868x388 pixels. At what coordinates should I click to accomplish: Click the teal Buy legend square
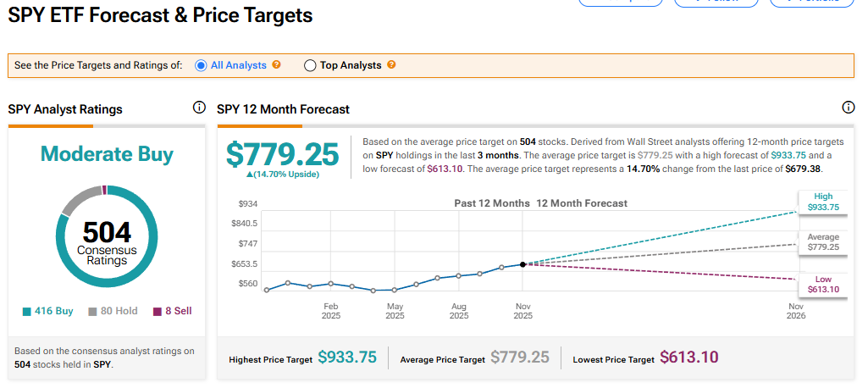pos(25,312)
